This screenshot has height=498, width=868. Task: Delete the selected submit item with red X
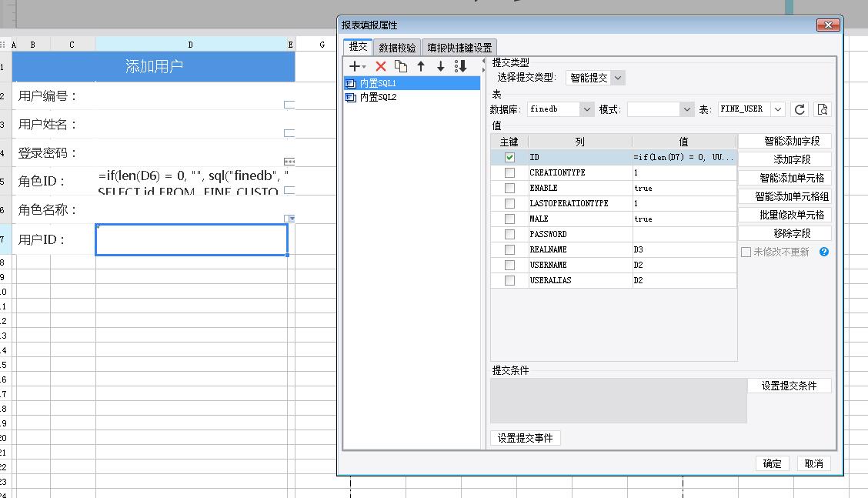pyautogui.click(x=380, y=67)
